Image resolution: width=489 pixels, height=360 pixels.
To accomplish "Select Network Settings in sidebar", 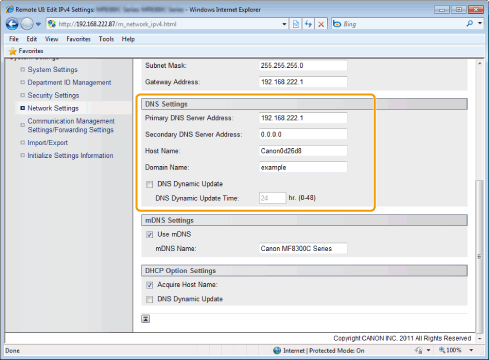I will pyautogui.click(x=53, y=108).
